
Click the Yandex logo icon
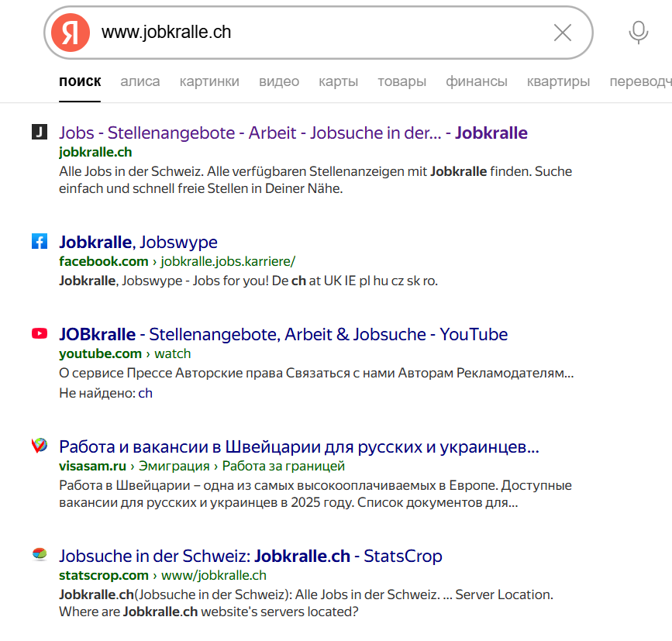[x=71, y=33]
